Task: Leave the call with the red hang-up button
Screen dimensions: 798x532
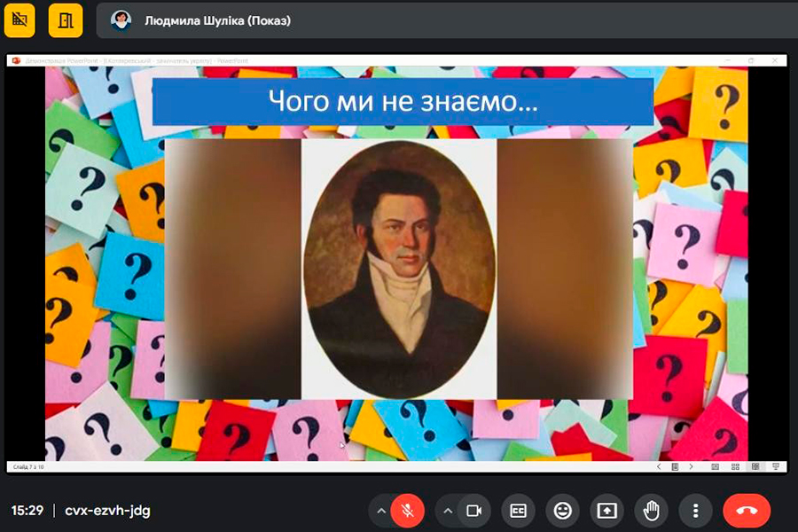Action: pyautogui.click(x=747, y=511)
